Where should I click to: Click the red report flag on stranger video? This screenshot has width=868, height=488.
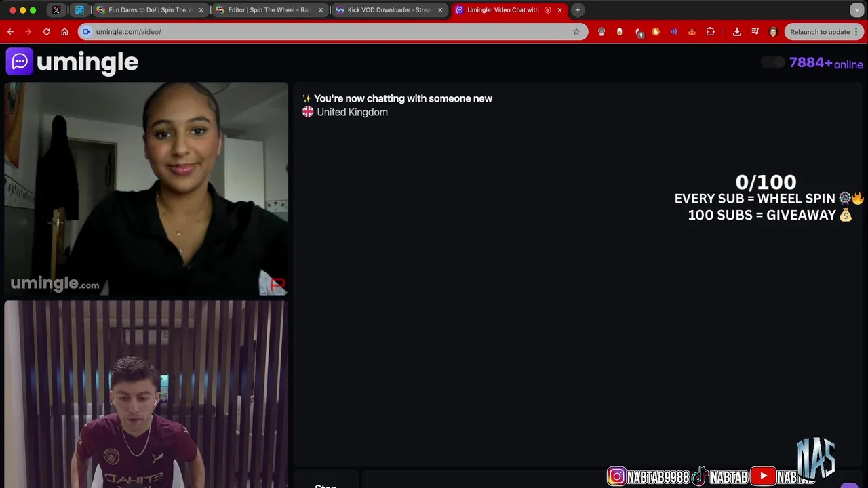point(277,283)
